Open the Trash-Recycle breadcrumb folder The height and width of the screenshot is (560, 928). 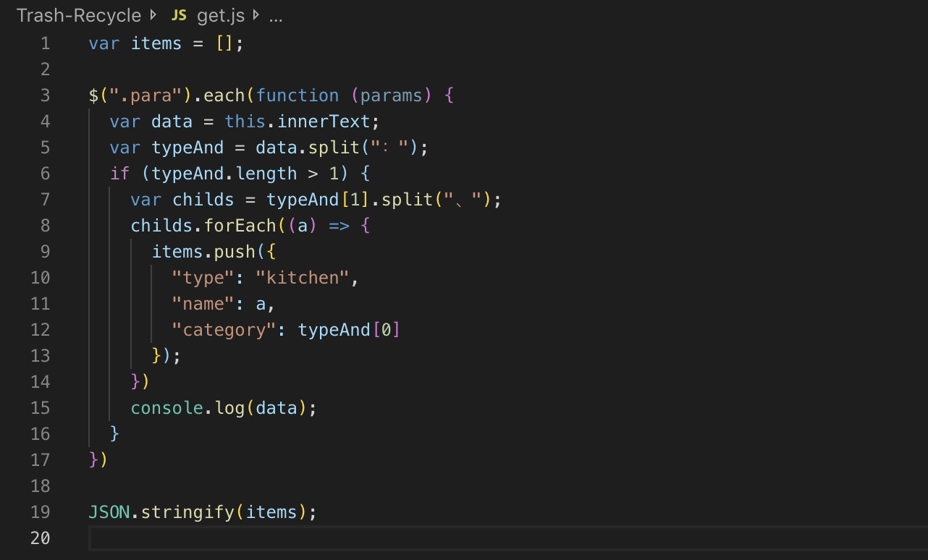pos(78,16)
